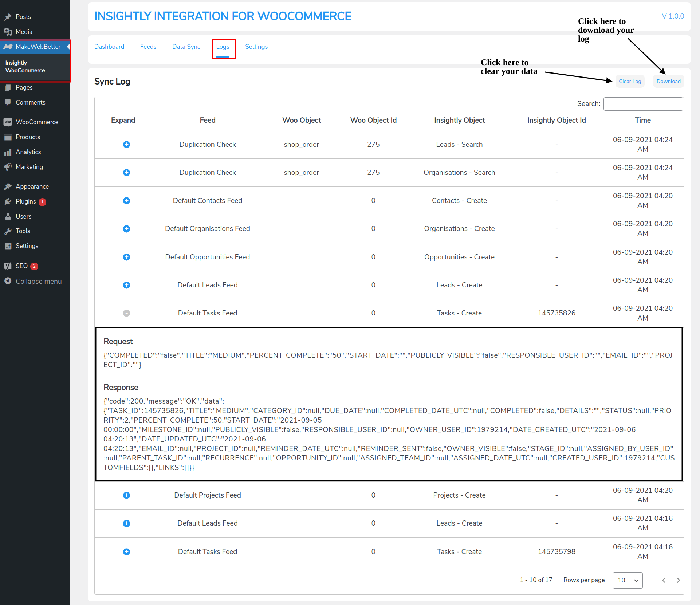This screenshot has height=605, width=700.
Task: Expand the Default Tasks Feed row 145735798
Action: (126, 552)
